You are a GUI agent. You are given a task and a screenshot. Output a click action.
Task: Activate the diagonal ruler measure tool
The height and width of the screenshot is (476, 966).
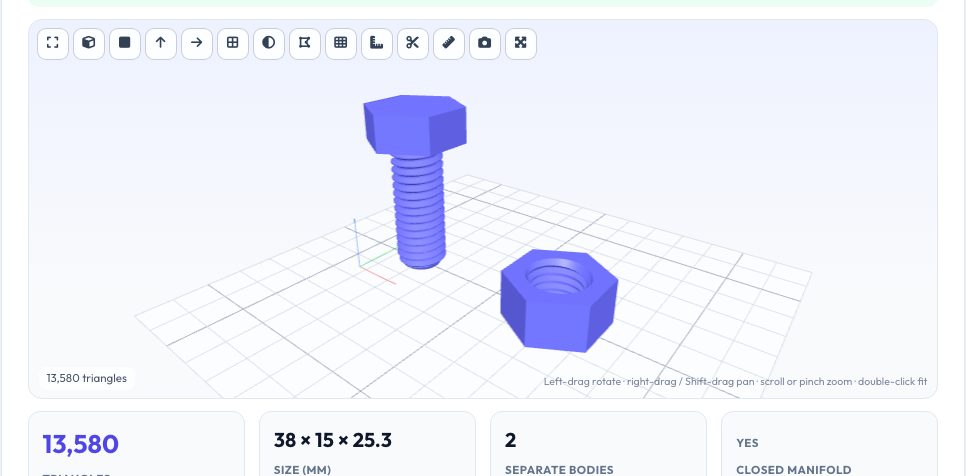click(x=449, y=43)
